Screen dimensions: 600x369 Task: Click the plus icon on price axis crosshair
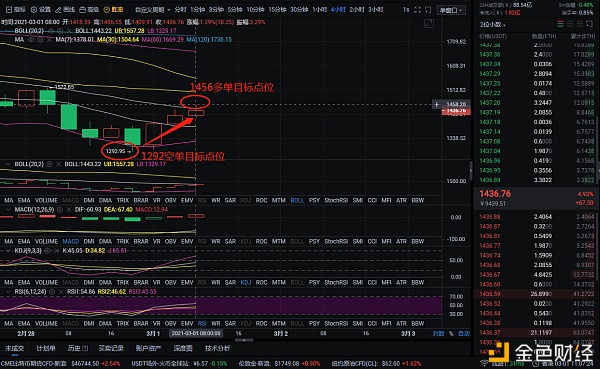[x=437, y=104]
